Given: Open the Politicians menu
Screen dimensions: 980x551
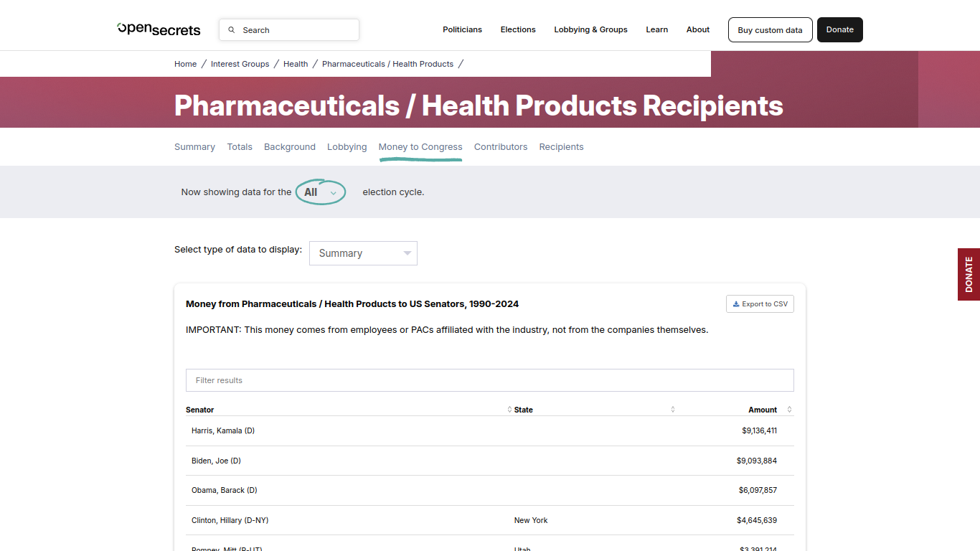Looking at the screenshot, I should tap(462, 29).
